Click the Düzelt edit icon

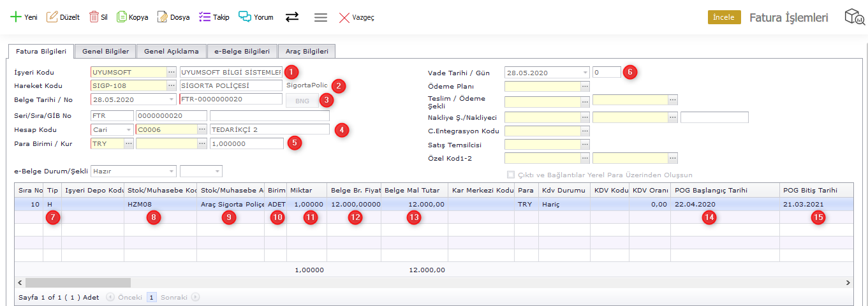tap(52, 17)
